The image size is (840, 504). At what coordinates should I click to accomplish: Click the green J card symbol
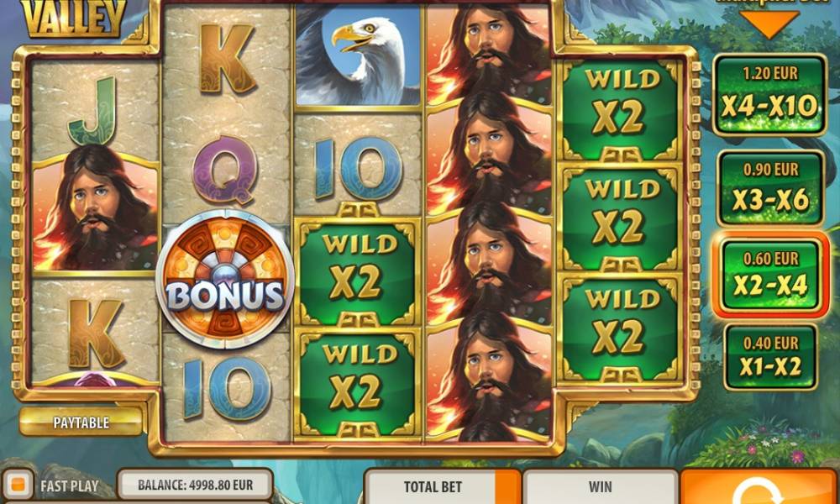(93, 110)
